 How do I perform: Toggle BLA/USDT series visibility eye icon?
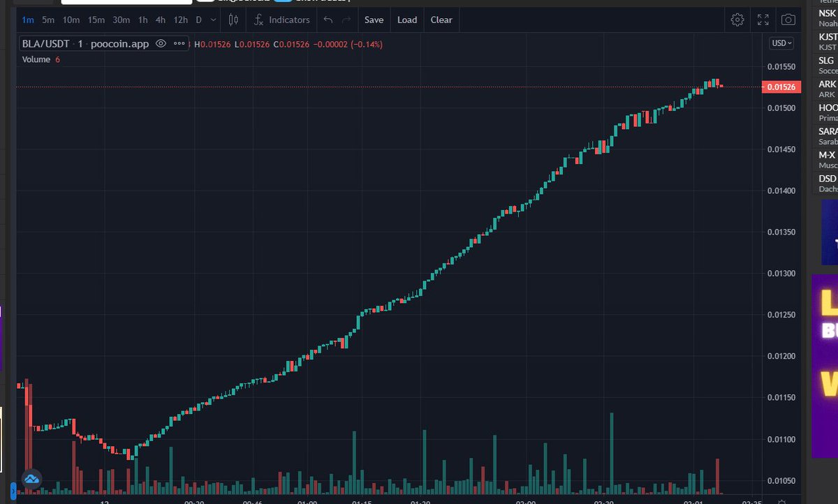click(x=161, y=43)
